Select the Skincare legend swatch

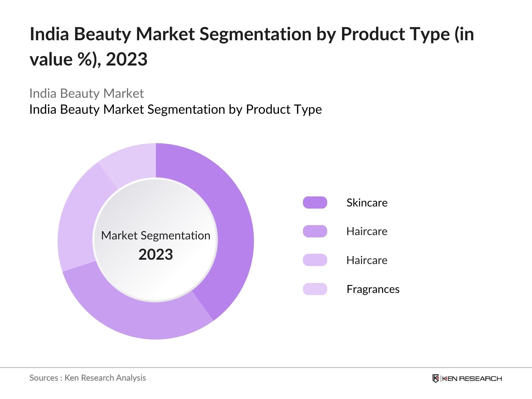click(315, 202)
